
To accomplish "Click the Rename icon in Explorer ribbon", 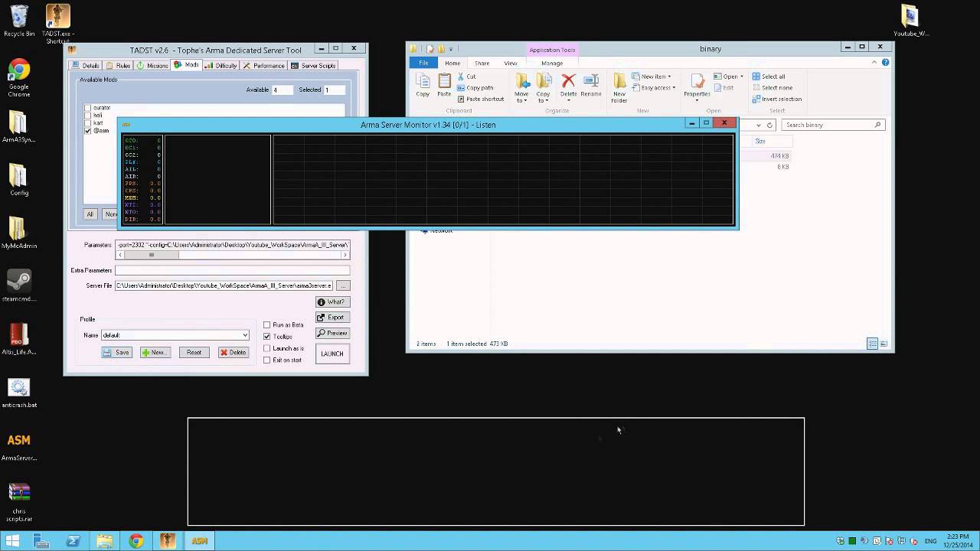I will click(591, 85).
